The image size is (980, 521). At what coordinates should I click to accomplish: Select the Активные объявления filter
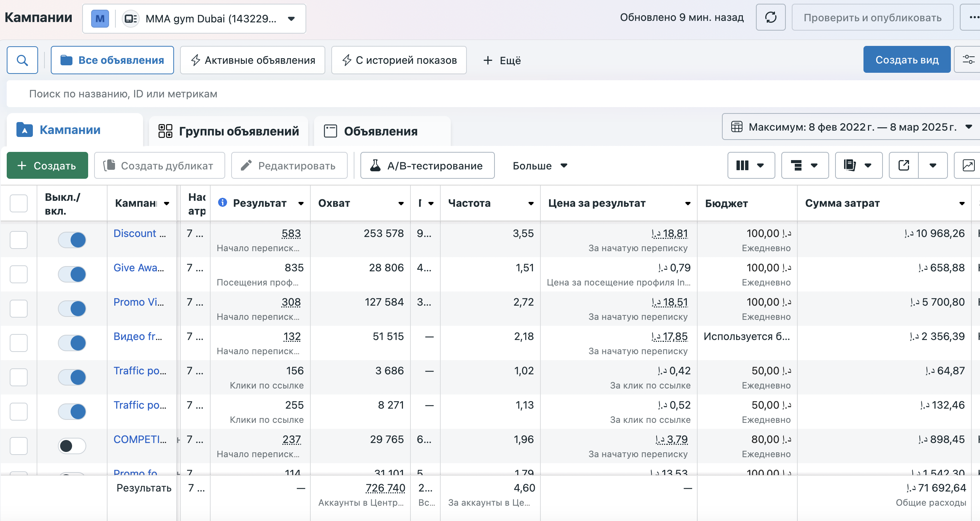(x=252, y=60)
